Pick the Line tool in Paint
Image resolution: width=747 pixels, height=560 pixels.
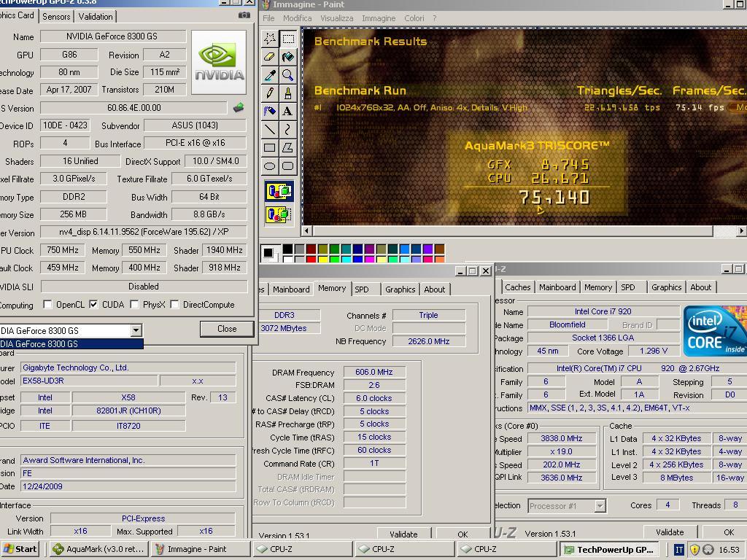tap(270, 129)
